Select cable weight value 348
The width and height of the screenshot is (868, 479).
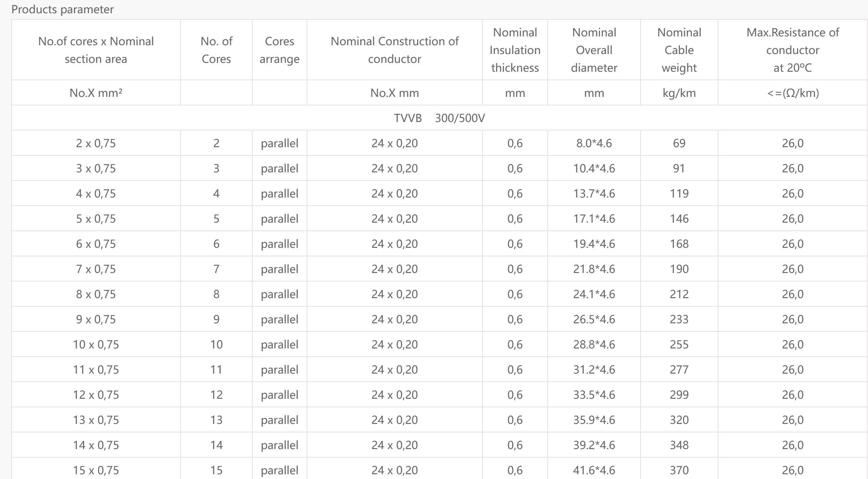pyautogui.click(x=679, y=445)
